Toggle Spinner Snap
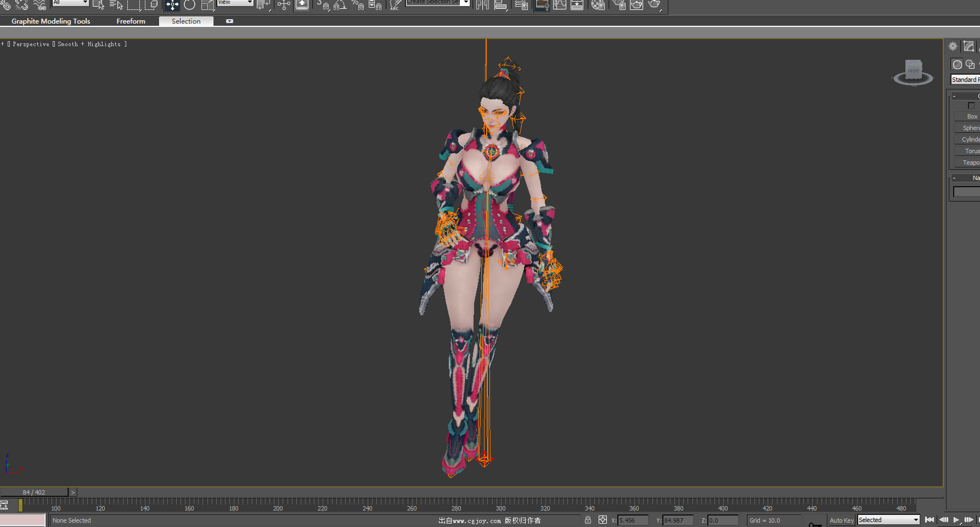This screenshot has width=980, height=527. point(375,5)
